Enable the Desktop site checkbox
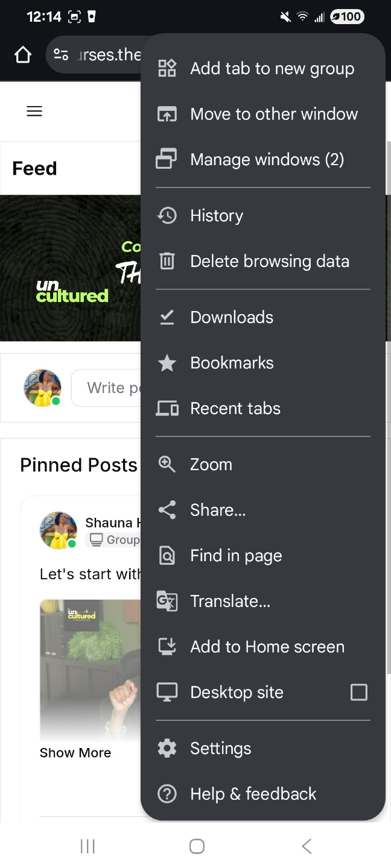The image size is (391, 868). tap(358, 692)
